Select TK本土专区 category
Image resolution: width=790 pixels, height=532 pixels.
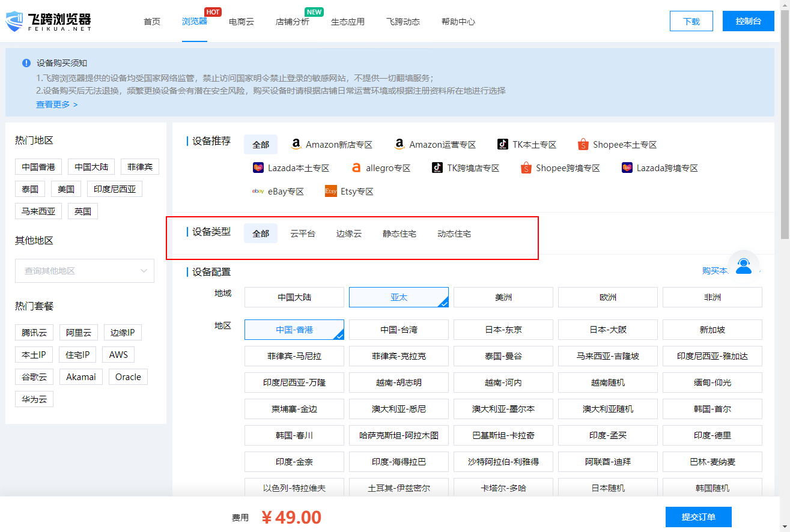click(527, 145)
